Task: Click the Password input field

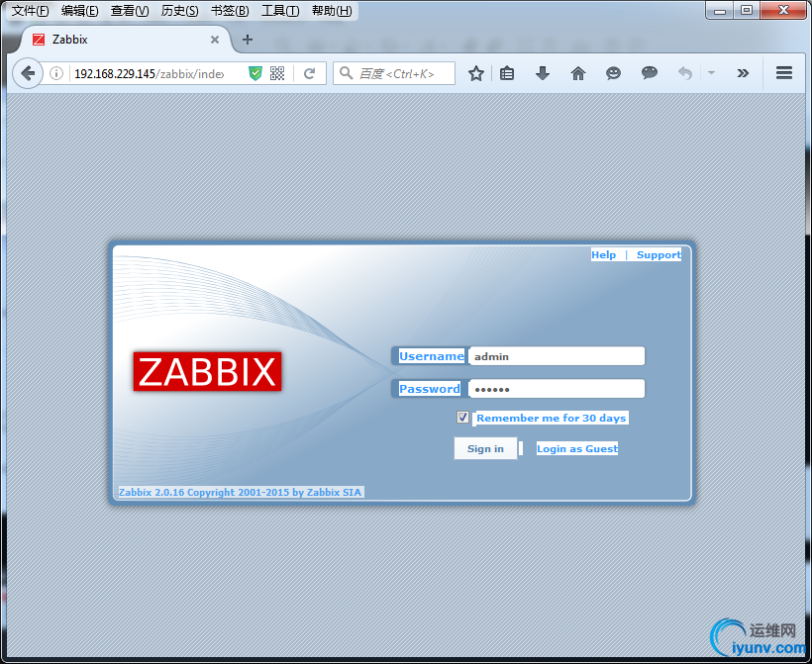Action: click(x=557, y=389)
